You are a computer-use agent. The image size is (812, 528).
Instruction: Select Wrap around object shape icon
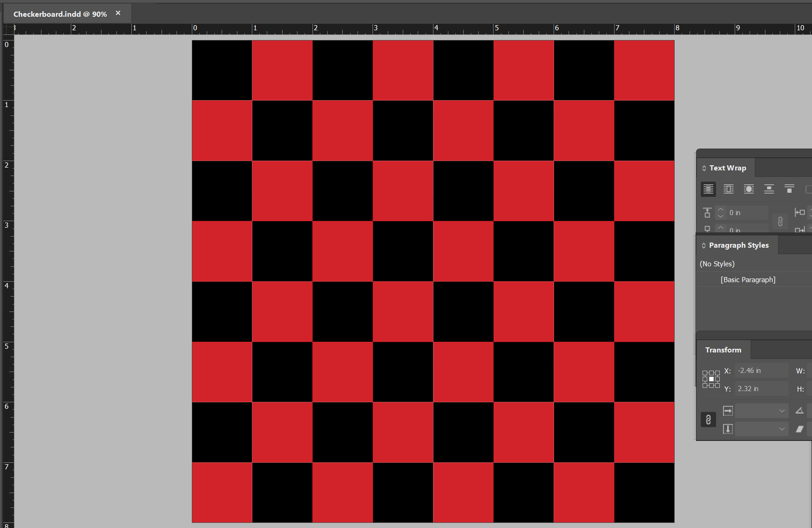pos(749,189)
